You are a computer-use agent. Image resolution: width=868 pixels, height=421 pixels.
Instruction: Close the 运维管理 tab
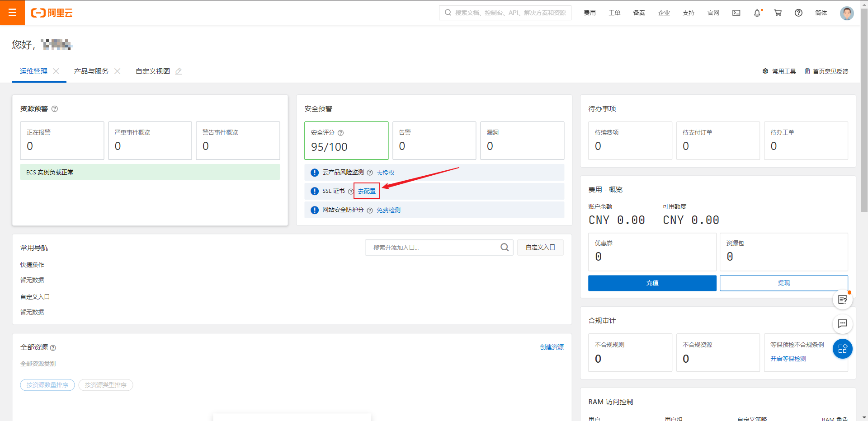click(x=56, y=71)
